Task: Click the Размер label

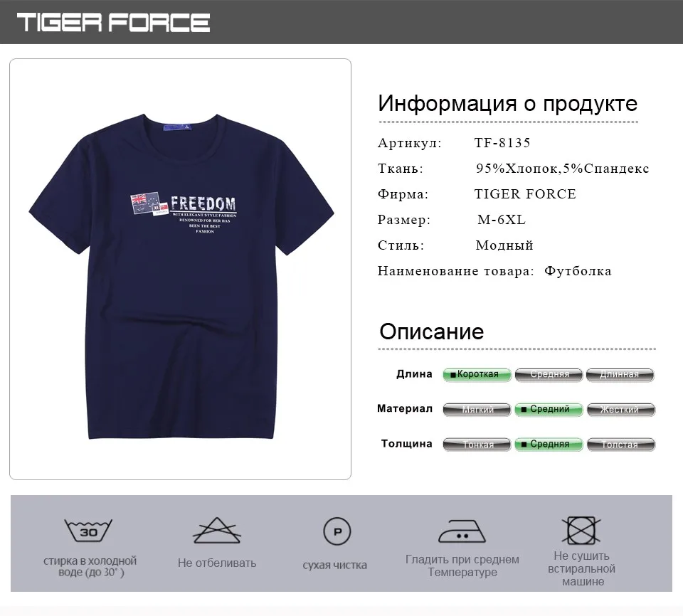Action: pos(404,220)
